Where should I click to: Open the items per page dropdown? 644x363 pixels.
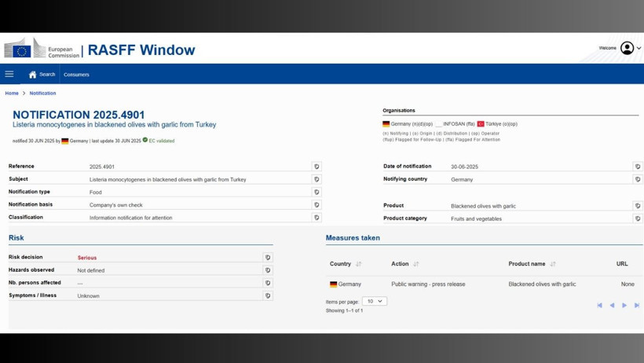375,301
